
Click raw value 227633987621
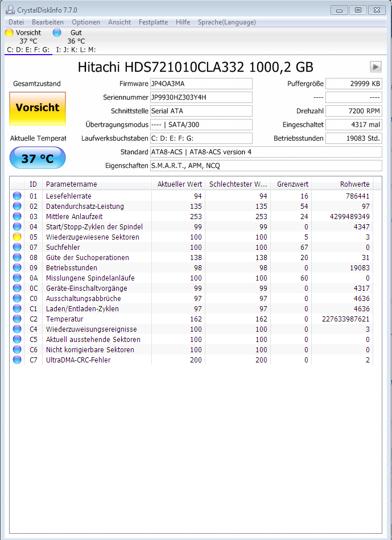click(x=346, y=319)
